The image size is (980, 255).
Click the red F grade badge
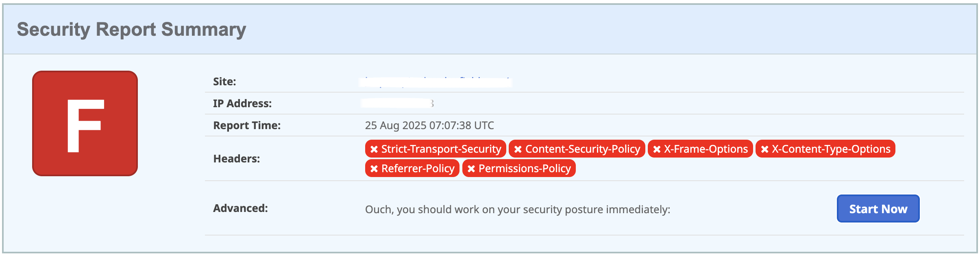85,123
